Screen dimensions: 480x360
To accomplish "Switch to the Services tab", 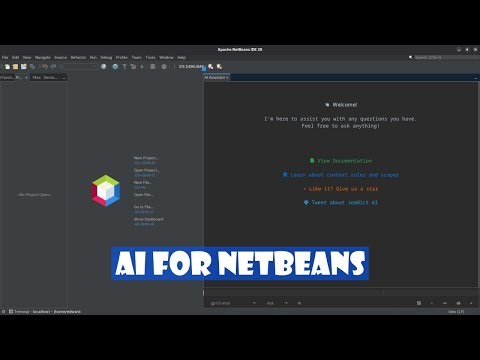I will coord(50,77).
